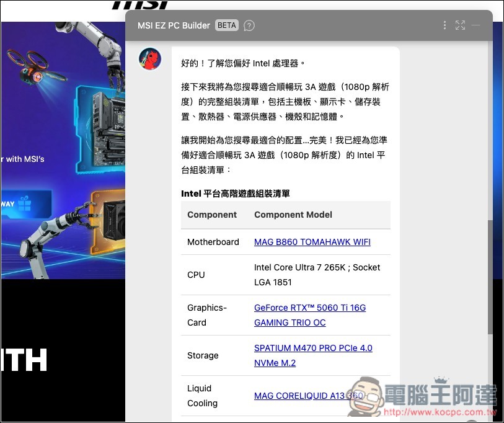Click the "Component Model" column header
The height and width of the screenshot is (423, 504).
(x=293, y=215)
